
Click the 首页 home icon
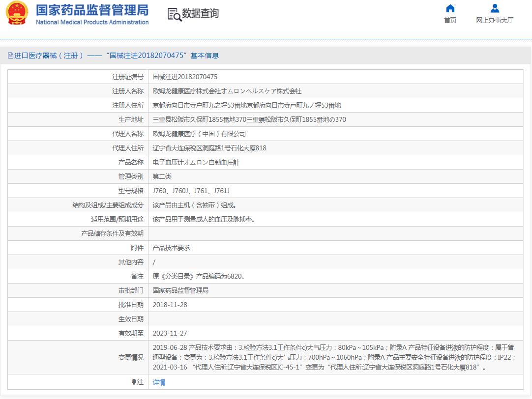pyautogui.click(x=450, y=8)
